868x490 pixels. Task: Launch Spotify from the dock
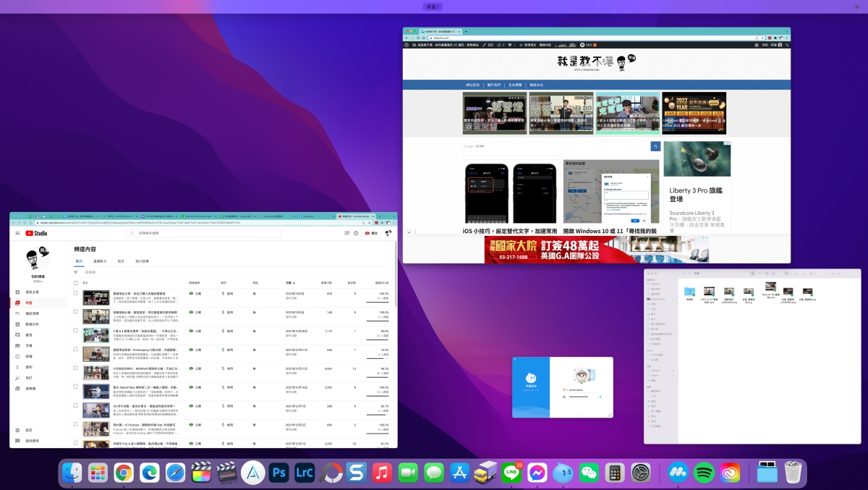click(704, 473)
